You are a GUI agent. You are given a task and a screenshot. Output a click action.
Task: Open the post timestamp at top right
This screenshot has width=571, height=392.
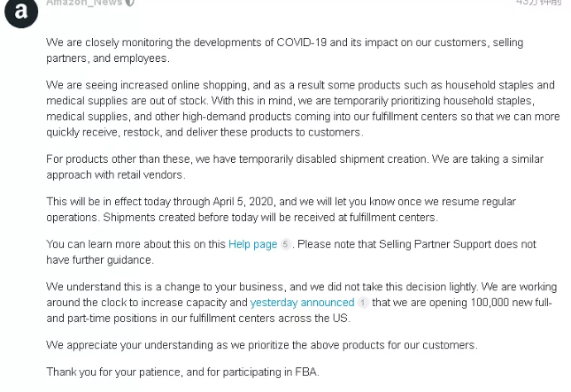pyautogui.click(x=538, y=3)
